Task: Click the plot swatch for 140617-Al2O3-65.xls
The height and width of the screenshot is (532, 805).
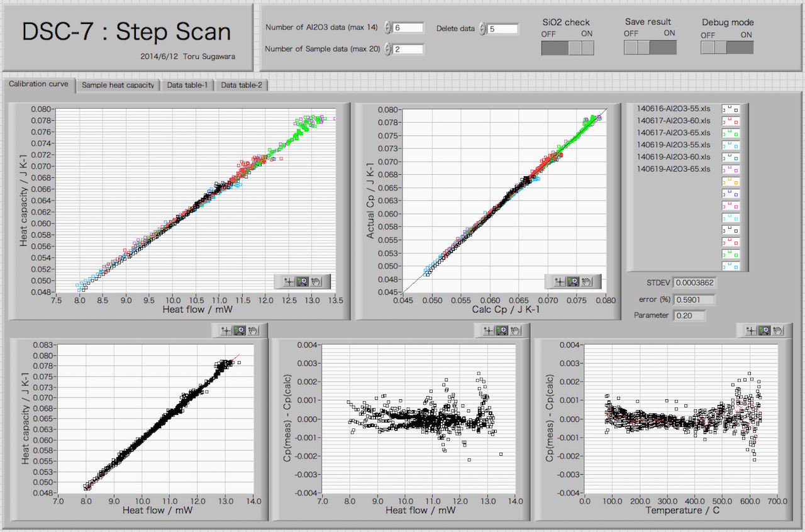Action: point(731,133)
